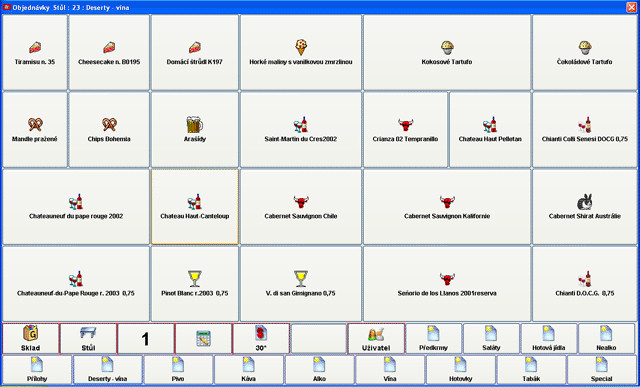Open the Stůl table selection
640x387 pixels.
[x=88, y=339]
